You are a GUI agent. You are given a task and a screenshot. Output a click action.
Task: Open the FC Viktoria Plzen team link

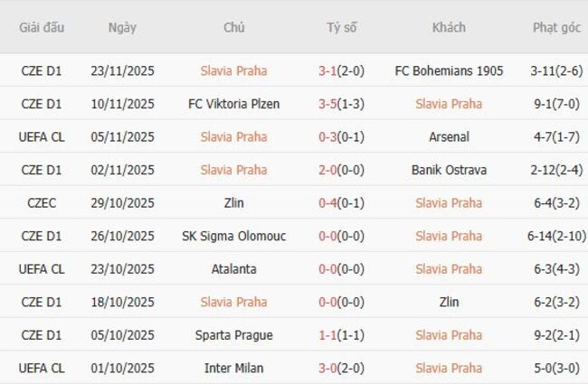click(x=234, y=104)
